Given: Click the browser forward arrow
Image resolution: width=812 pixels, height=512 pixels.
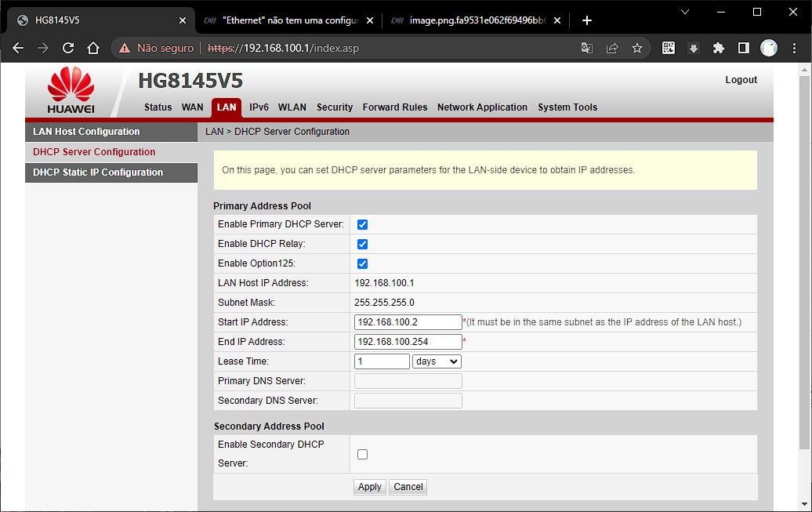Looking at the screenshot, I should click(x=43, y=48).
